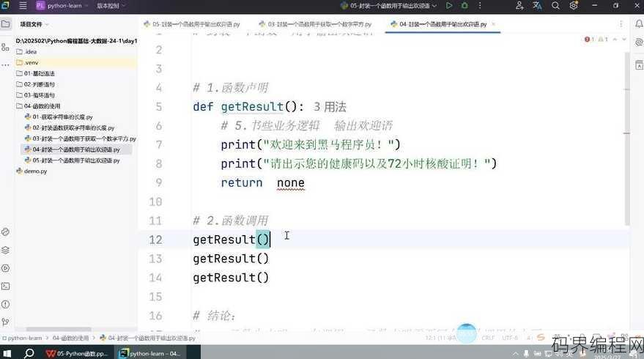The height and width of the screenshot is (359, 644).
Task: Expand the 03-循环语句 folder
Action: [x=35, y=95]
